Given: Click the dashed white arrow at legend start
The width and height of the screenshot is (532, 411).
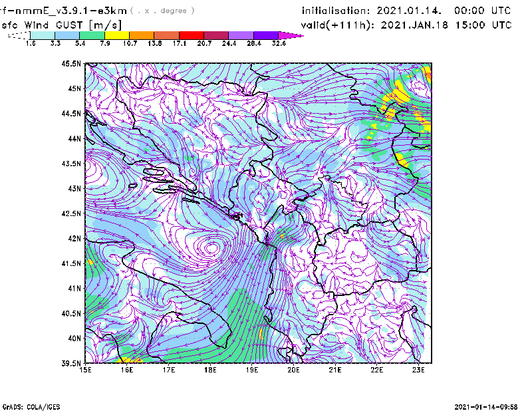Looking at the screenshot, I should coord(19,35).
